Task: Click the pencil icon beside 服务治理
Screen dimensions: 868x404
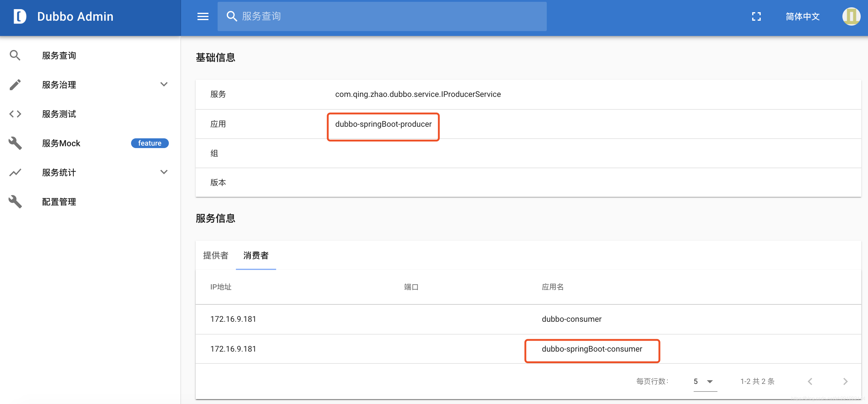Action: [x=15, y=85]
